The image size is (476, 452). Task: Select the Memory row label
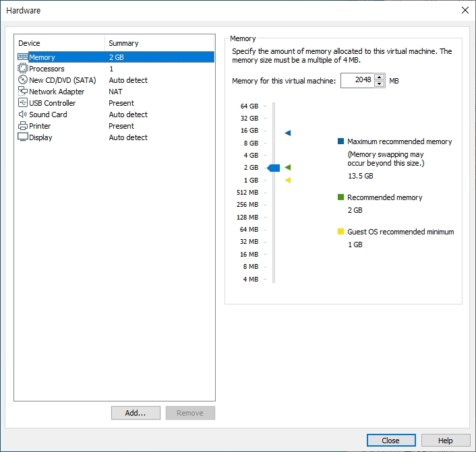tap(42, 57)
